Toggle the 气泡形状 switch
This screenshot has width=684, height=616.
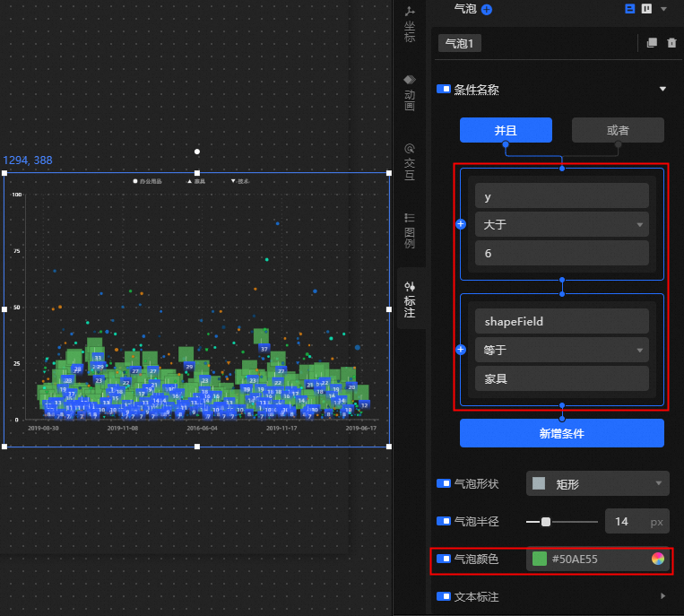(x=443, y=483)
